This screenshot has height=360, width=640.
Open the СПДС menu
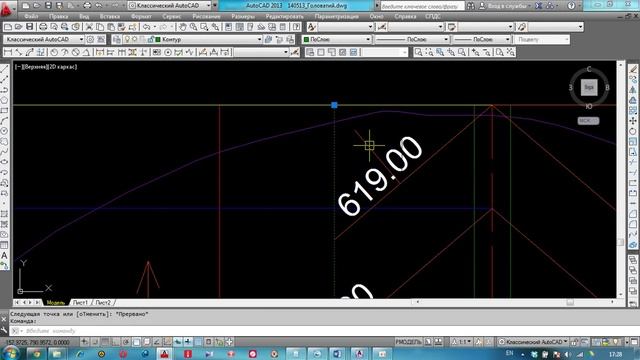pyautogui.click(x=433, y=16)
